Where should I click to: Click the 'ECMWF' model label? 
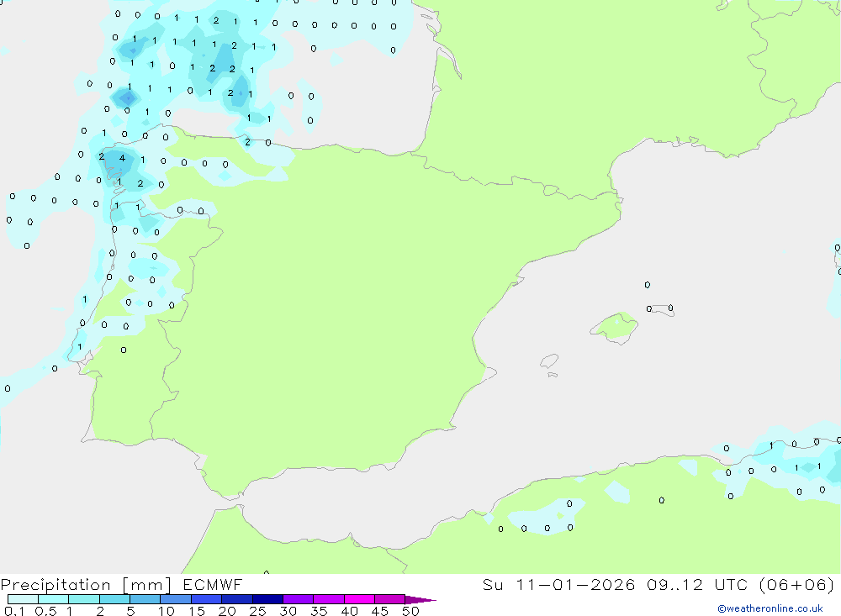click(213, 584)
